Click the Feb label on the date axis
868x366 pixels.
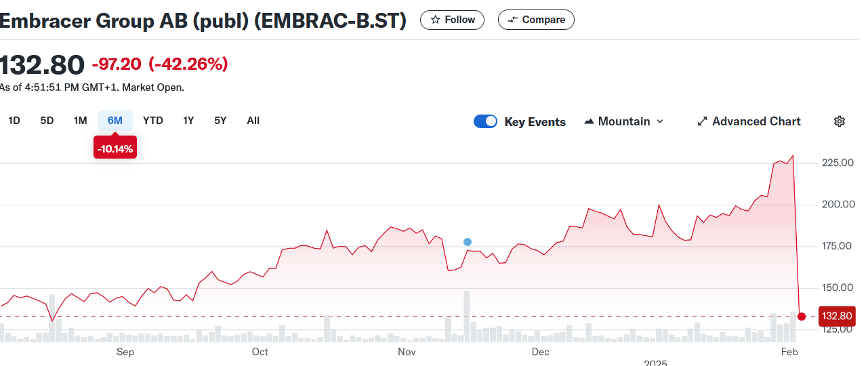789,352
